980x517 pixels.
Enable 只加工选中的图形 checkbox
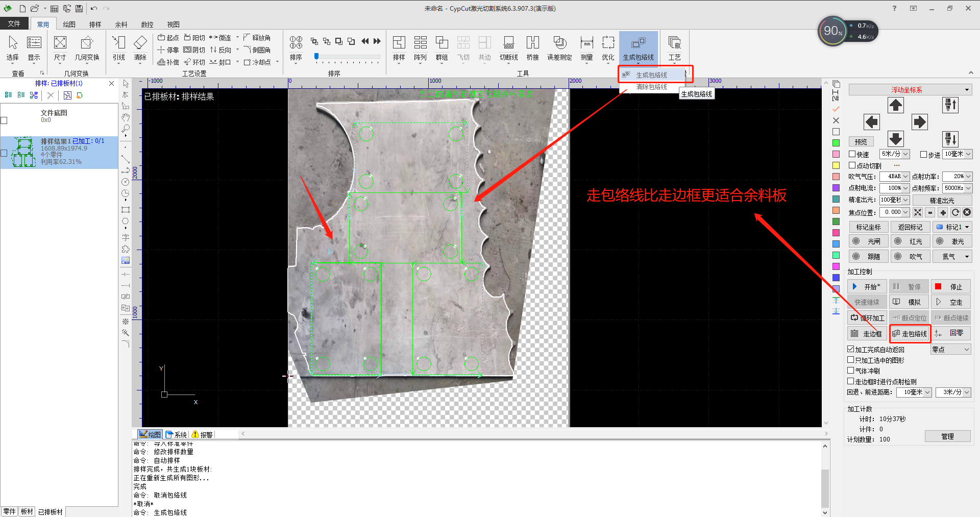click(x=851, y=360)
